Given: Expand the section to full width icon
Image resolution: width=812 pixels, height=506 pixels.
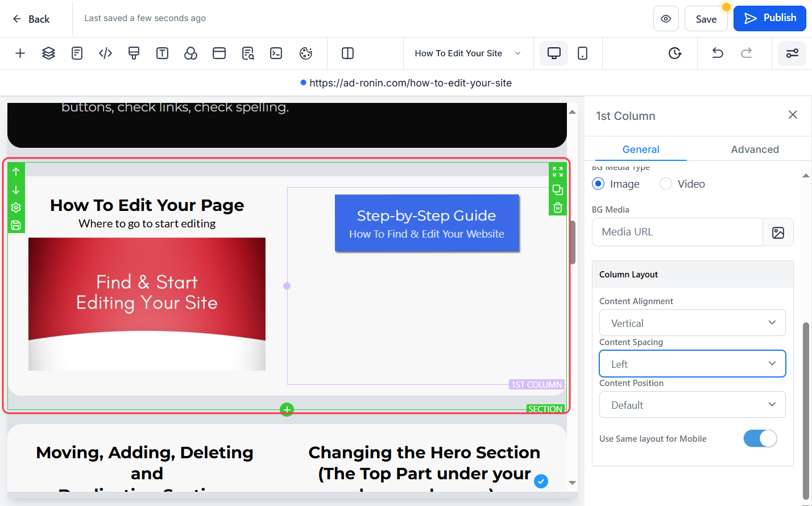Looking at the screenshot, I should click(558, 172).
